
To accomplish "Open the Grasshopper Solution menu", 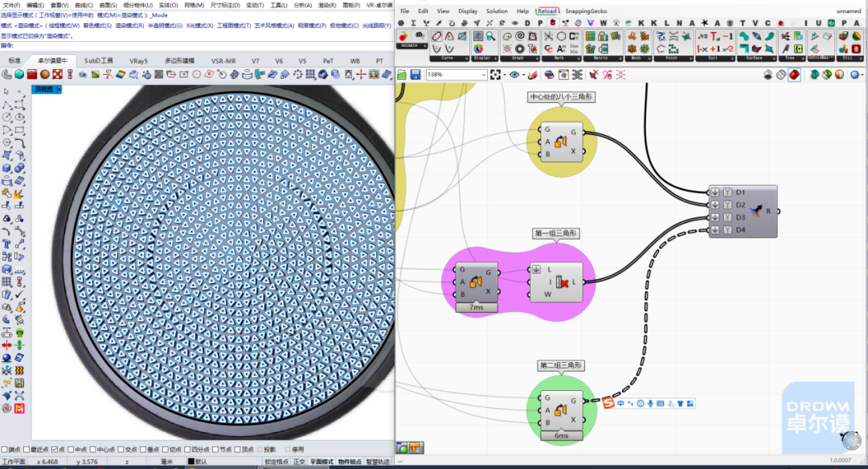I will point(497,11).
